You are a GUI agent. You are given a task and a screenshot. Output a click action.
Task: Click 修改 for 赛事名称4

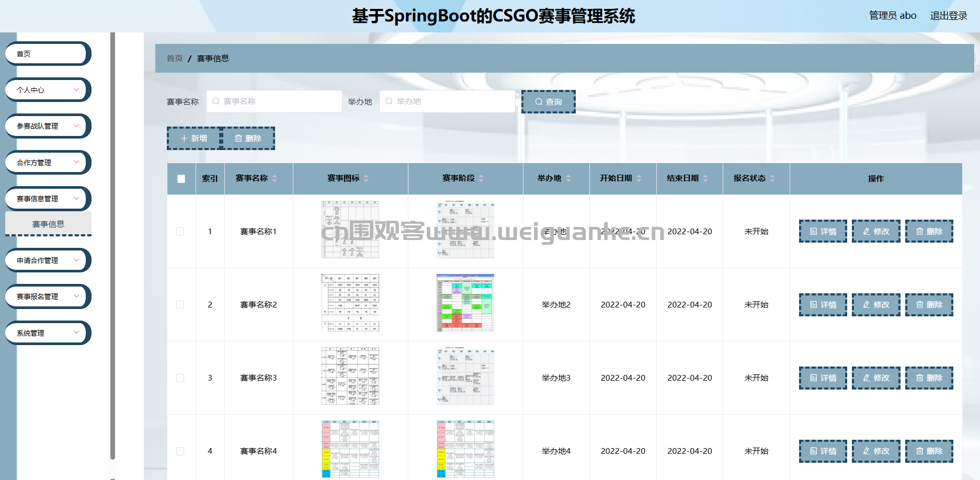point(876,451)
